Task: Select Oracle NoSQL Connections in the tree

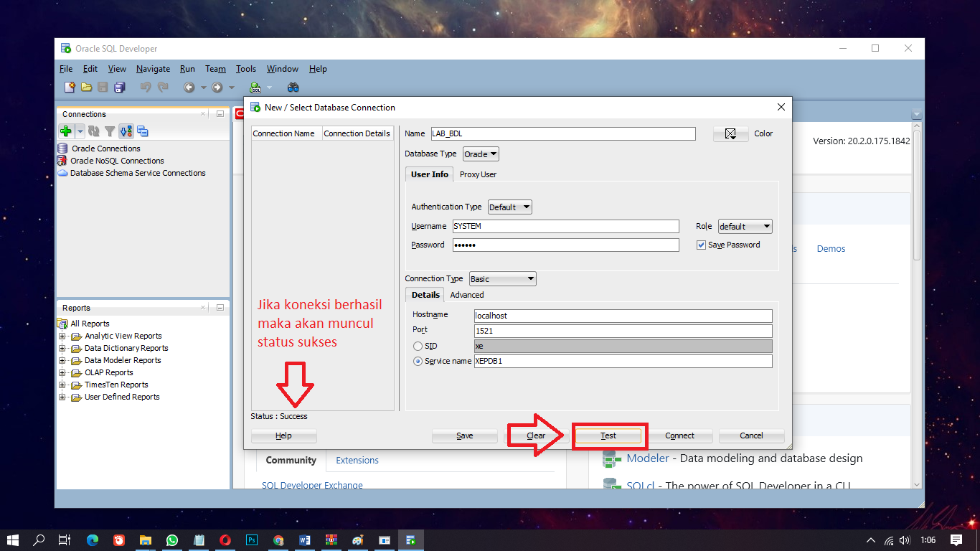Action: tap(117, 161)
